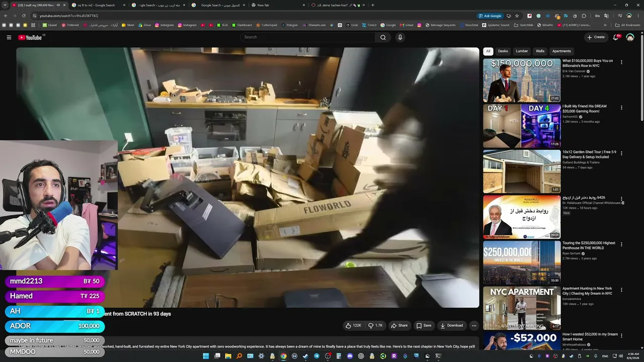This screenshot has width=644, height=362.
Task: Start voice search with the microphone icon
Action: point(400,37)
